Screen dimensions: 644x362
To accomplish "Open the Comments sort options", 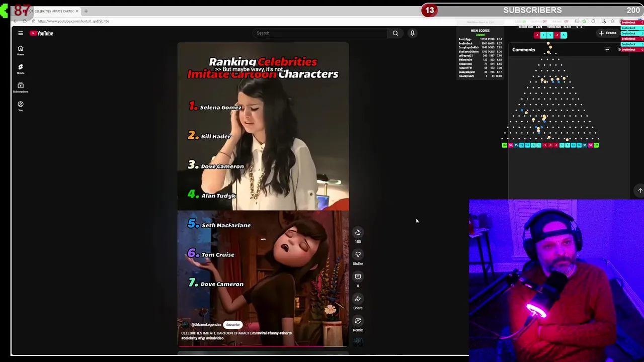I will [x=608, y=50].
